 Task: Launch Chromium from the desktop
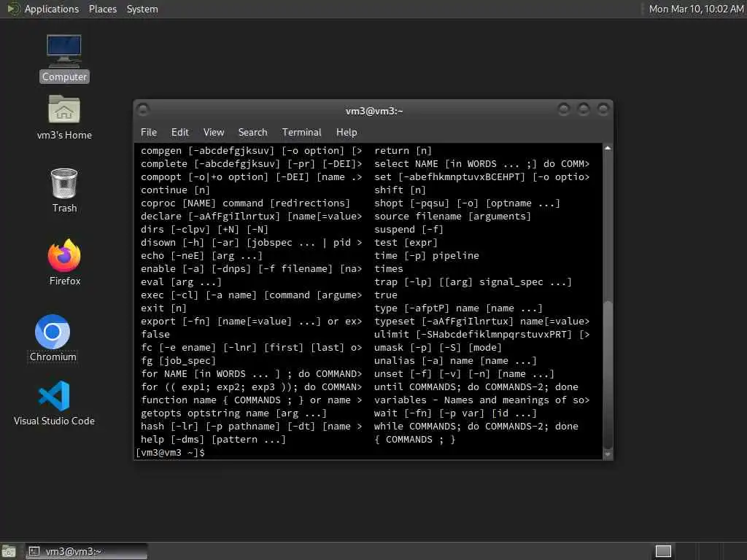click(53, 338)
